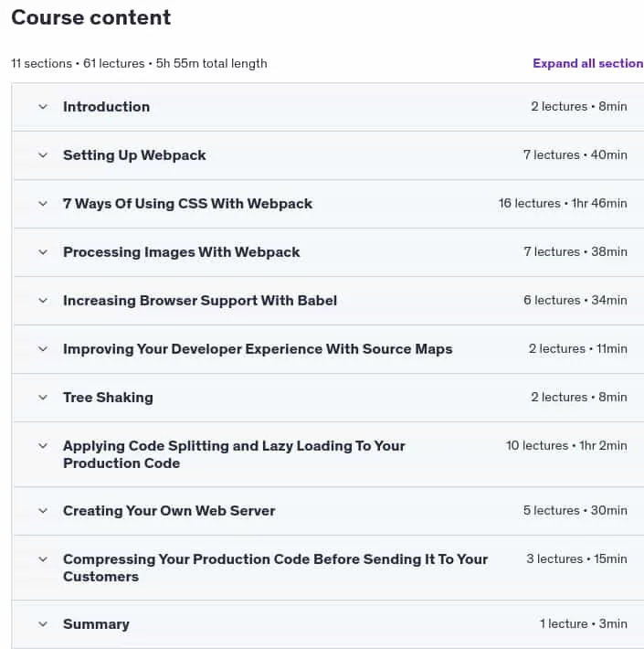The width and height of the screenshot is (644, 649).
Task: Click chevron beside 7 Ways Of Using CSS
Action: coord(43,204)
